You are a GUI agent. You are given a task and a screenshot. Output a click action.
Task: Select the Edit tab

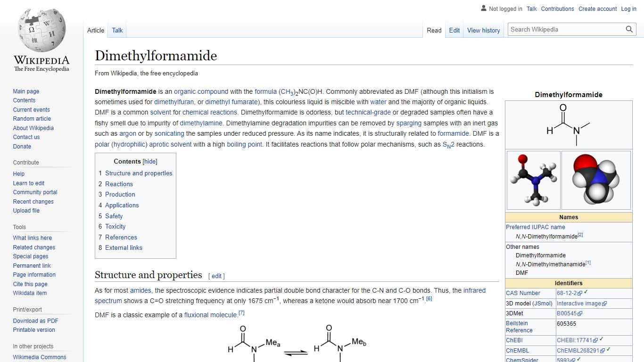454,30
